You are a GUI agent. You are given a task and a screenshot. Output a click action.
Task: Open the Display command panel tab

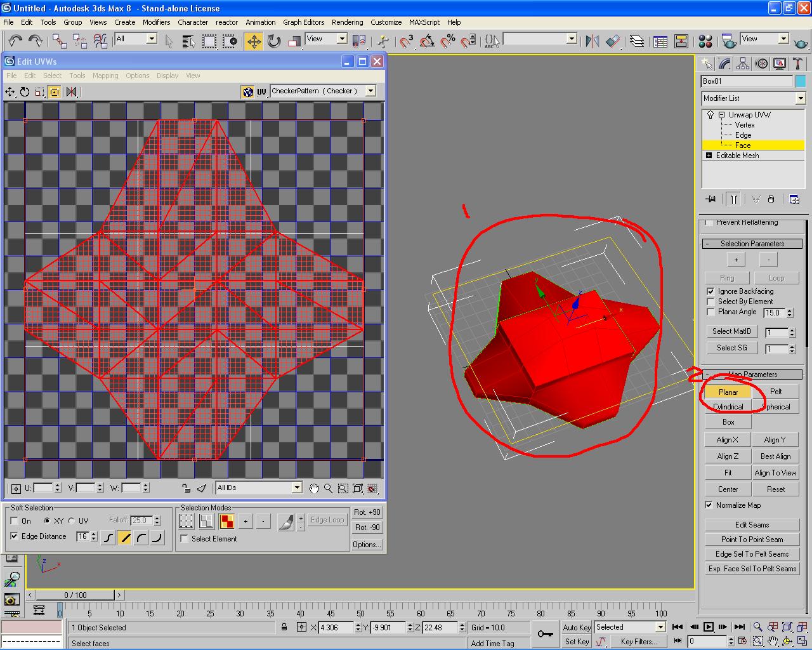tap(780, 63)
